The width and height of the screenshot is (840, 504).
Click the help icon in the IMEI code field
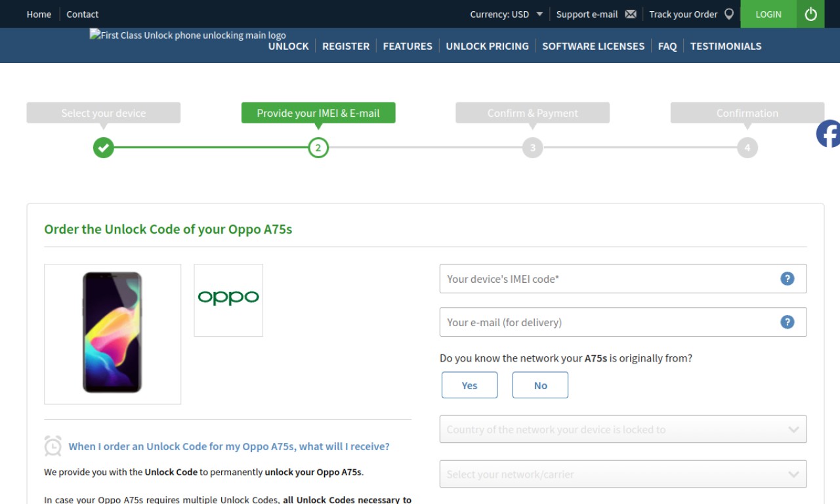tap(787, 279)
